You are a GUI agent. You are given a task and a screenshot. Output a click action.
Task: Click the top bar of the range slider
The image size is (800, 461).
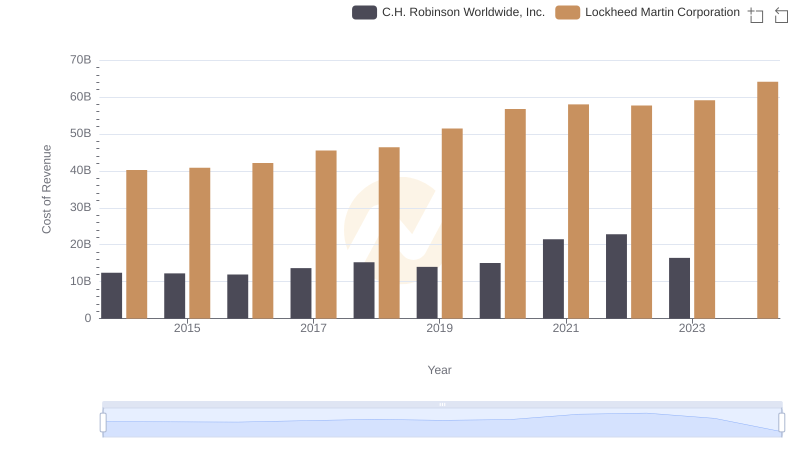(442, 404)
